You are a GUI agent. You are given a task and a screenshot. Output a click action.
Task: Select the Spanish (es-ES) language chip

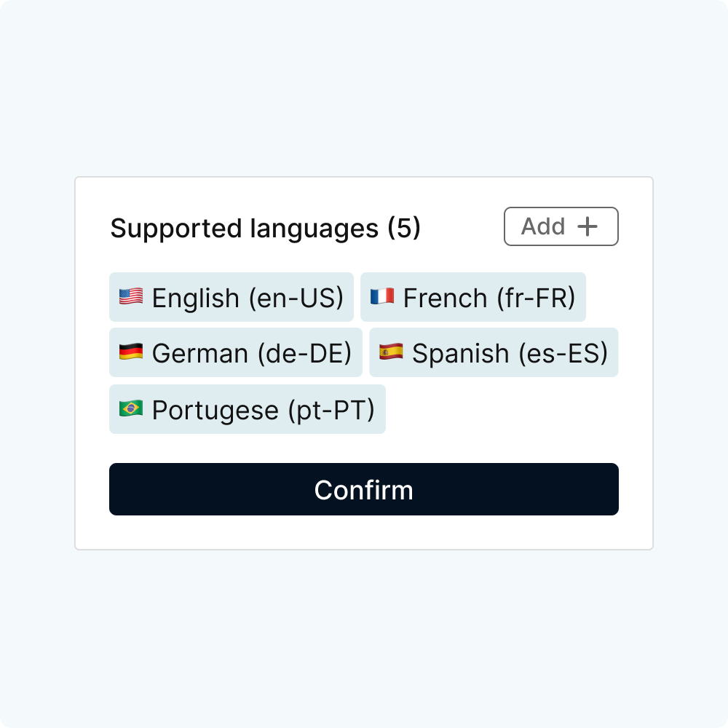pyautogui.click(x=494, y=352)
